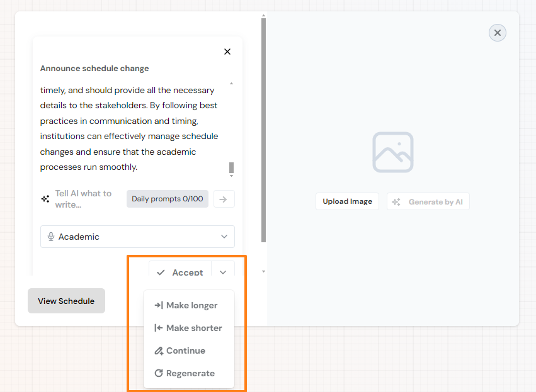The height and width of the screenshot is (392, 536).
Task: Submit the AI prompt with the arrow button
Action: [224, 199]
